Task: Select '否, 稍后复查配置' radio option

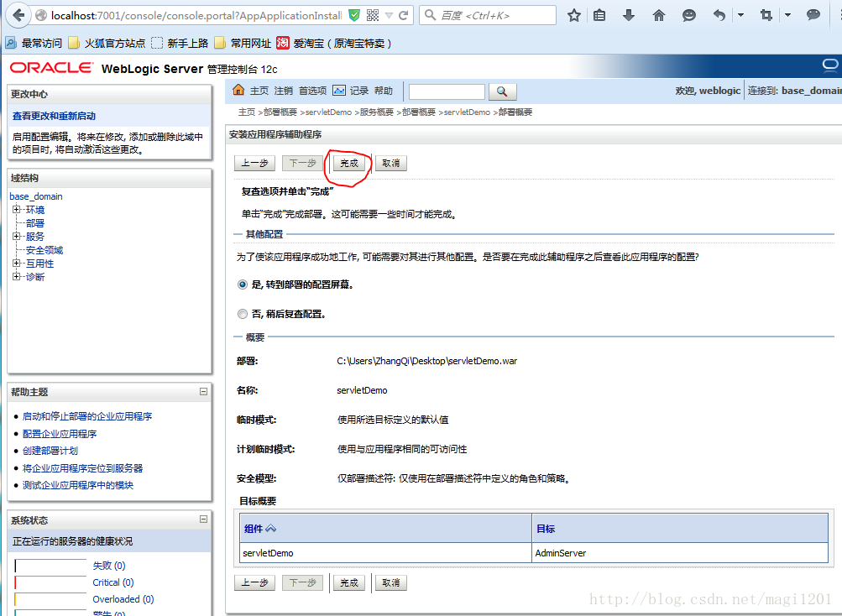Action: tap(243, 314)
